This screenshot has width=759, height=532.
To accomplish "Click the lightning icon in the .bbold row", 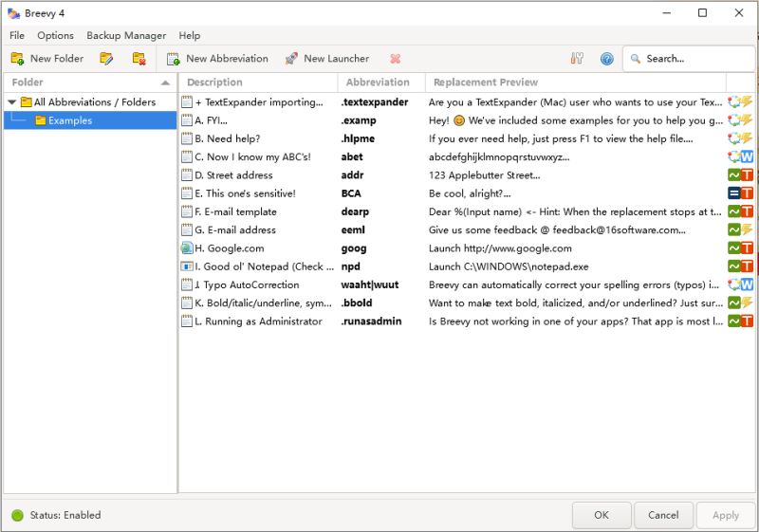I will tap(747, 303).
